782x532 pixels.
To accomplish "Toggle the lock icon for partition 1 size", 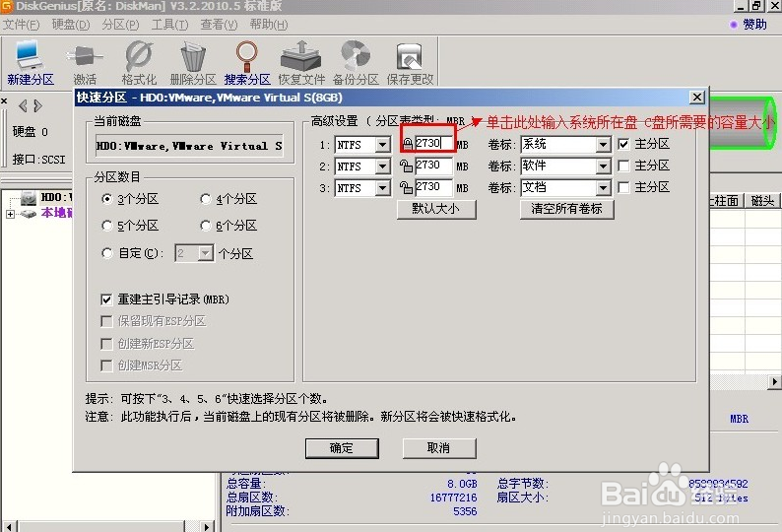I will tap(408, 144).
